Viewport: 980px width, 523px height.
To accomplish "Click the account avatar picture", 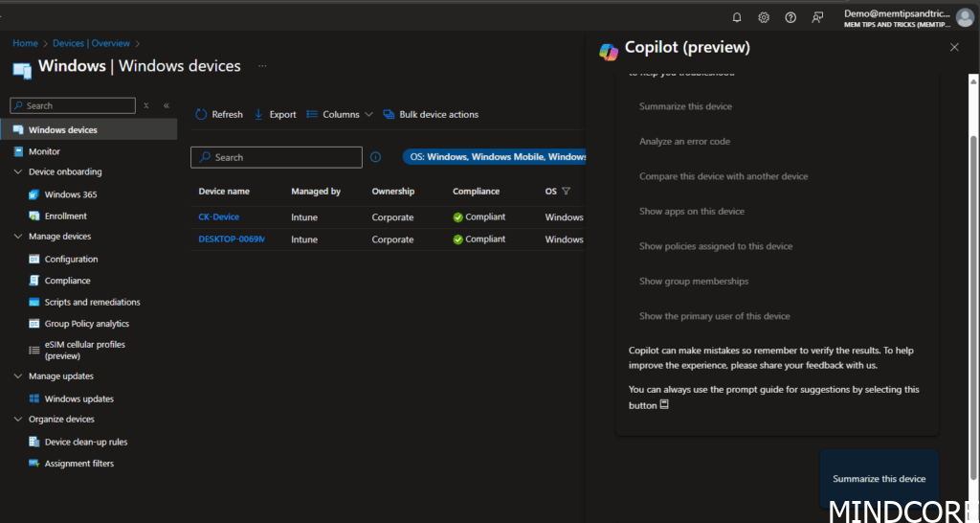I will pos(965,18).
